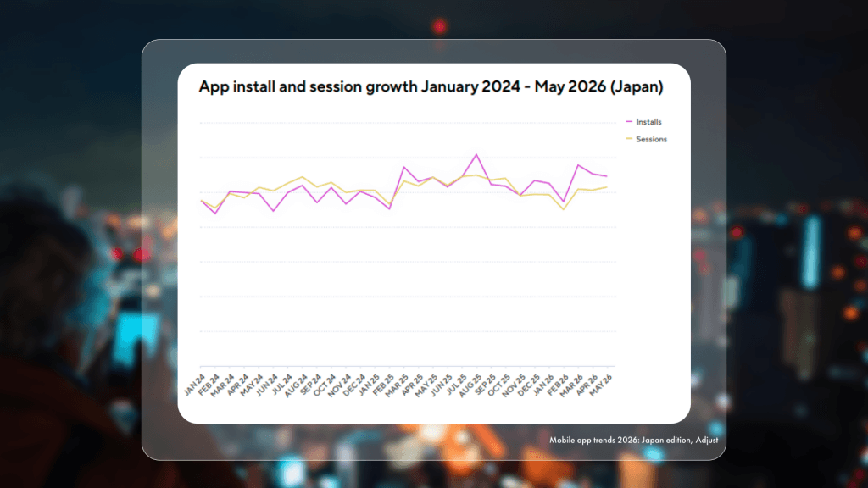
Task: Click the JUL 24 axis label
Action: point(281,385)
